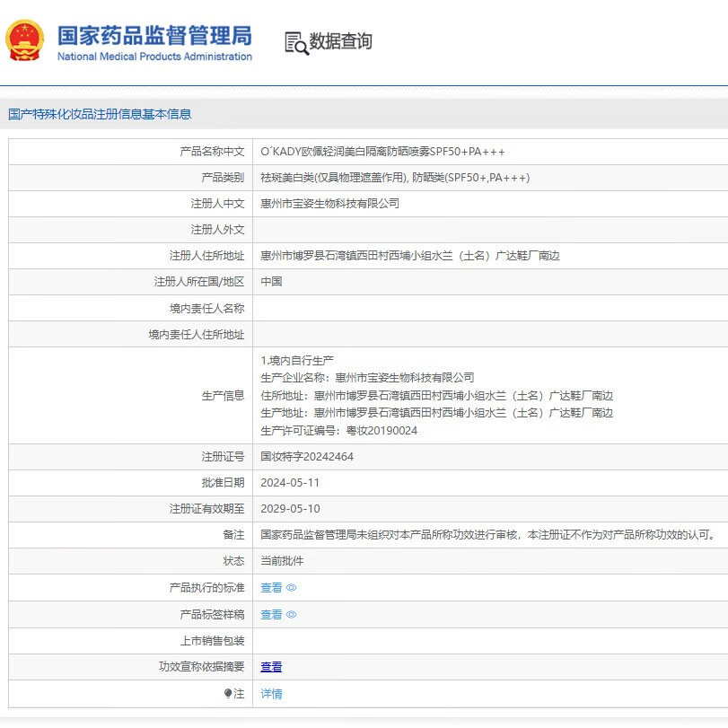Open 查看 for 产品执行的标准
Screen dimensions: 728x728
(271, 588)
